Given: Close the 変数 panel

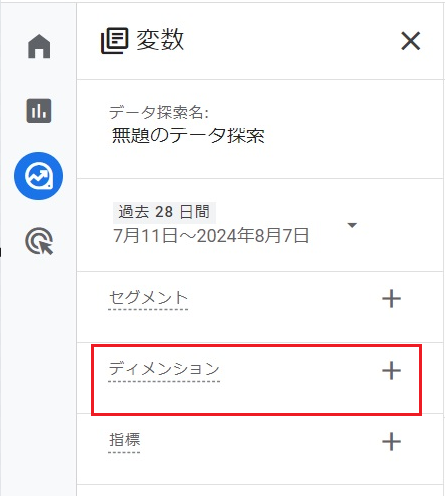Looking at the screenshot, I should pos(411,41).
